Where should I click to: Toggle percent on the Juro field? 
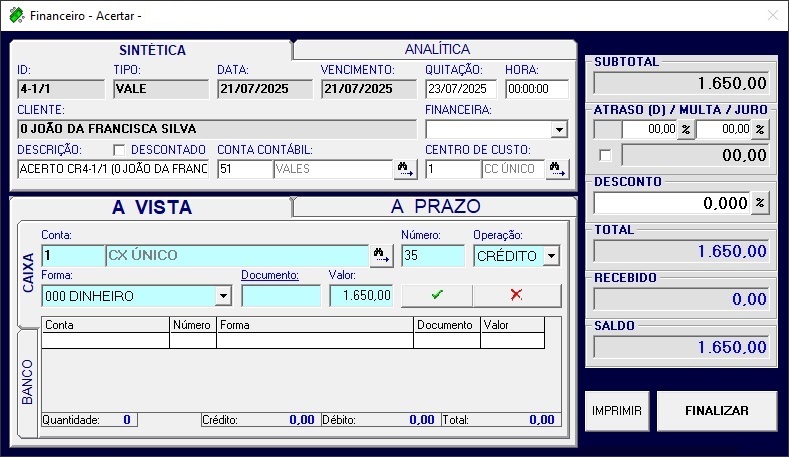pos(760,129)
